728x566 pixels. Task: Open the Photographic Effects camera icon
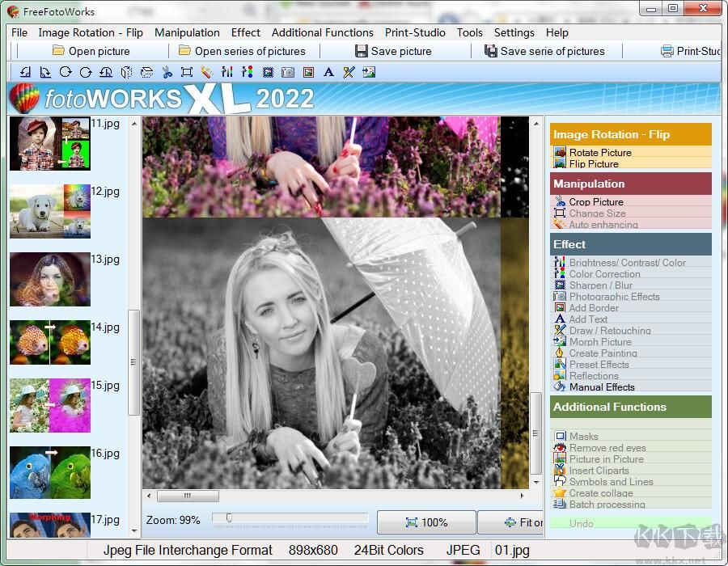click(288, 72)
